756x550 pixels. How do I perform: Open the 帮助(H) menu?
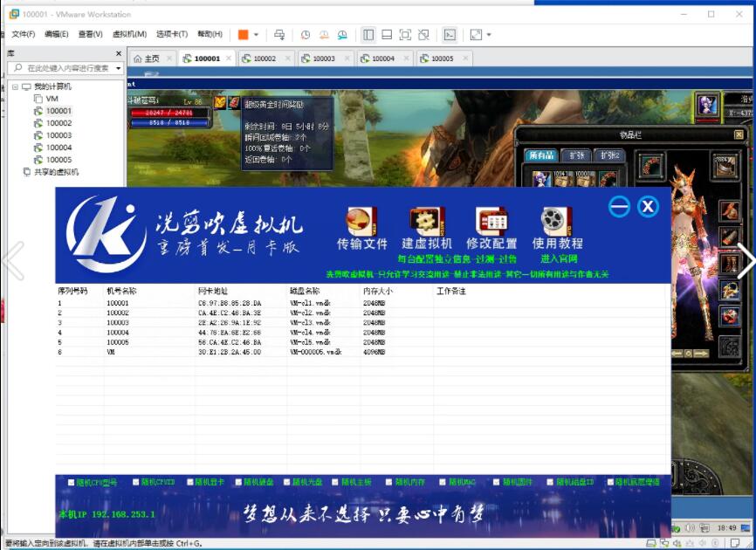pos(210,34)
